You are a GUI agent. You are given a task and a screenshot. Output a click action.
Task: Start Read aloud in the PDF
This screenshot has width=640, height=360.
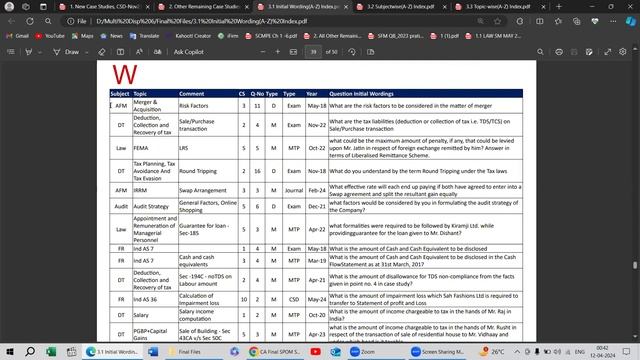tap(139, 52)
